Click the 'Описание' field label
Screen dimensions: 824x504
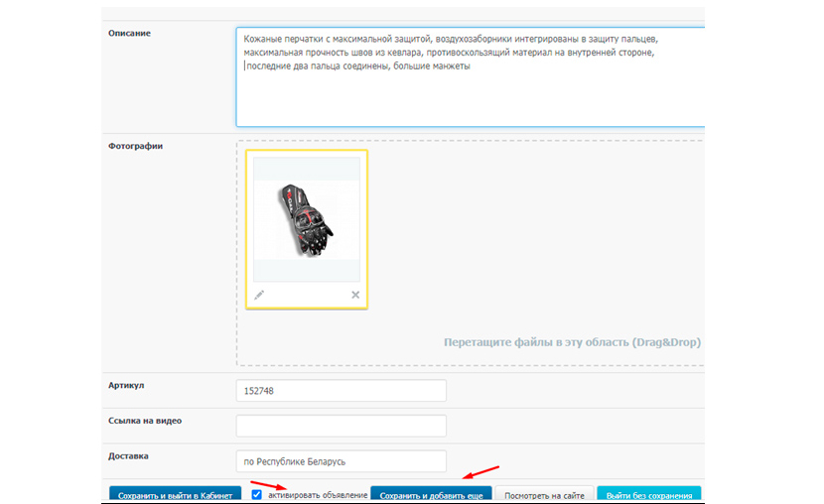coord(129,34)
